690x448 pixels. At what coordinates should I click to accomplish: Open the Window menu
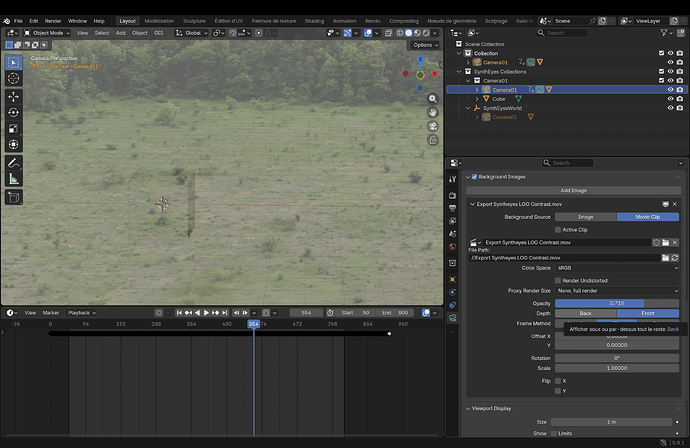click(77, 21)
